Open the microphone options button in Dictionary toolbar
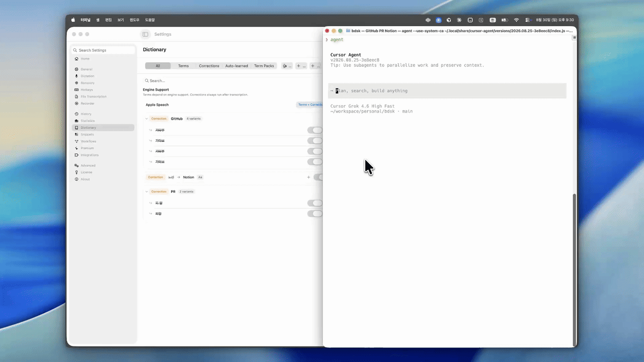 coord(287,66)
